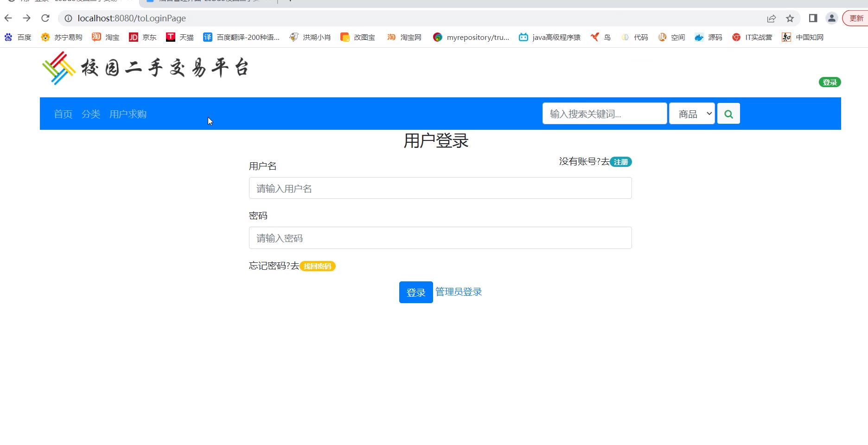Click the 忘记密码?去 text
Image resolution: width=868 pixels, height=445 pixels.
tap(274, 266)
